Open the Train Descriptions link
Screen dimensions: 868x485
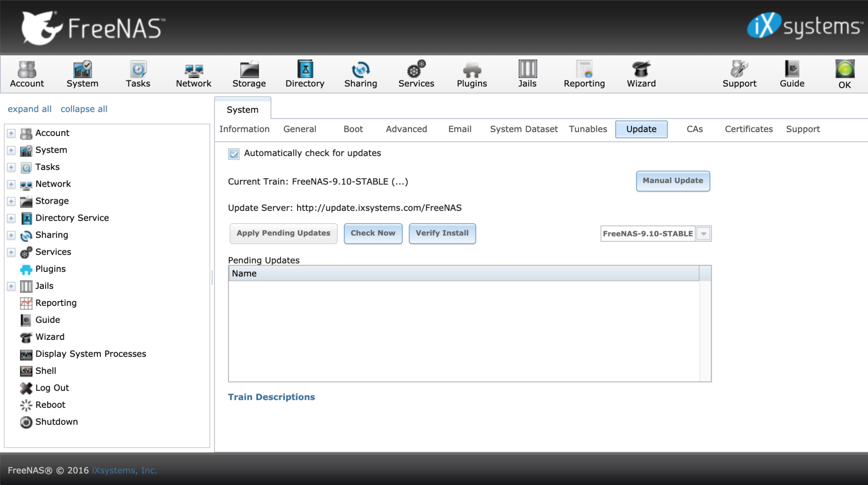point(271,397)
